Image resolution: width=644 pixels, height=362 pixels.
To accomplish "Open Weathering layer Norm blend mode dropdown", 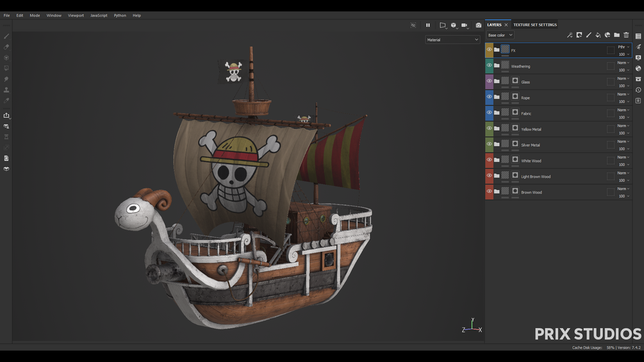I will [623, 63].
